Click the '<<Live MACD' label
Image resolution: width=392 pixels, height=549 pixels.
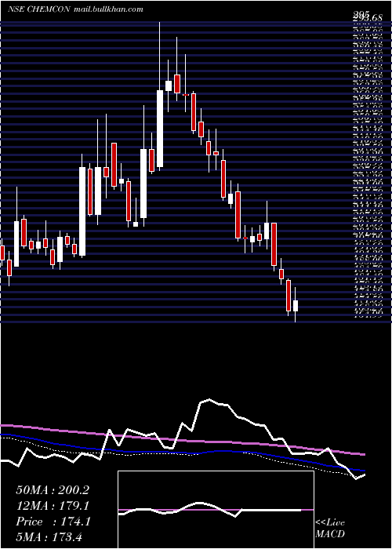(x=330, y=529)
